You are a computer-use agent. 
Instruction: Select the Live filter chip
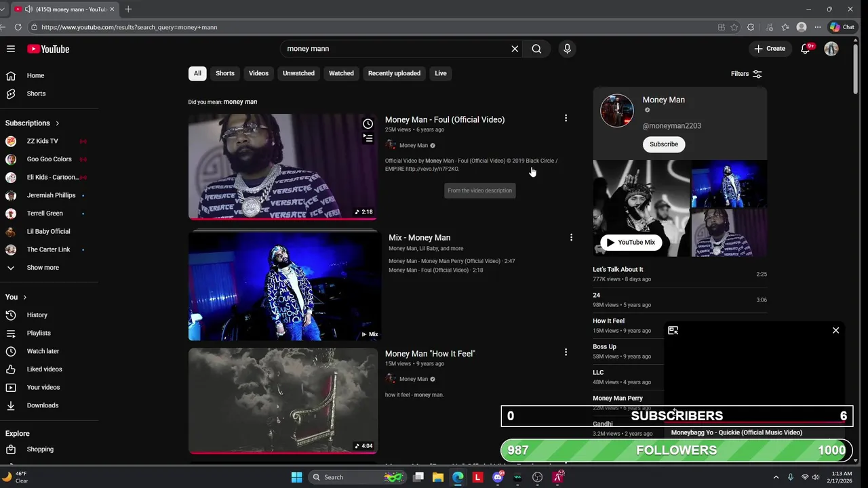click(x=441, y=73)
